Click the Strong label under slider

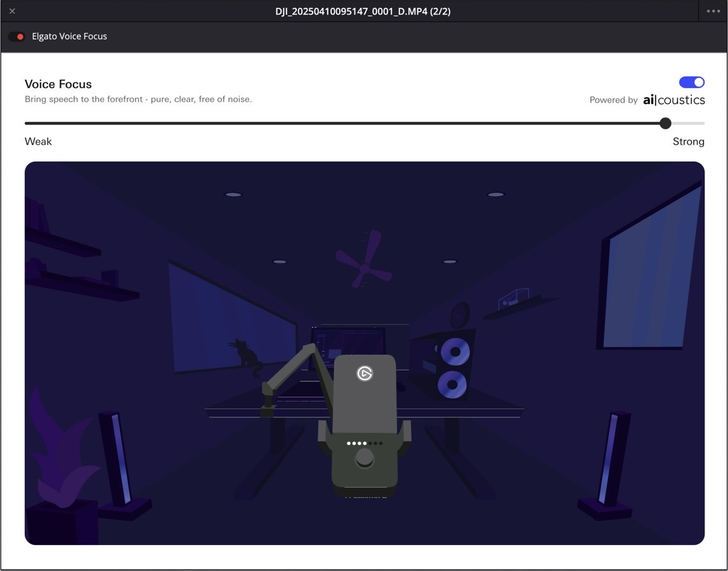pos(688,141)
